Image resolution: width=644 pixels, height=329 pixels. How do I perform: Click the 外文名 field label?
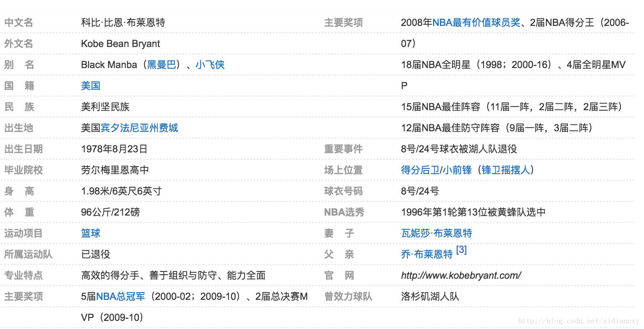[x=19, y=44]
